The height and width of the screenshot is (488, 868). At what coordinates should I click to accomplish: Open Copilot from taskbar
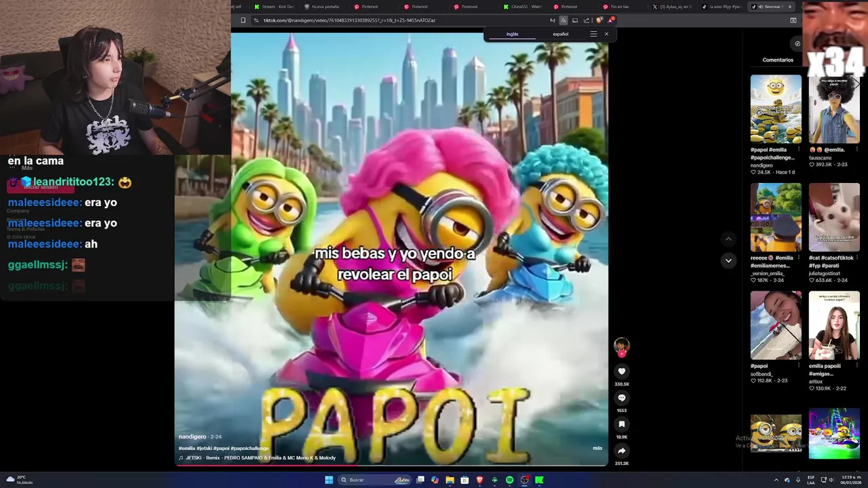pos(435,480)
